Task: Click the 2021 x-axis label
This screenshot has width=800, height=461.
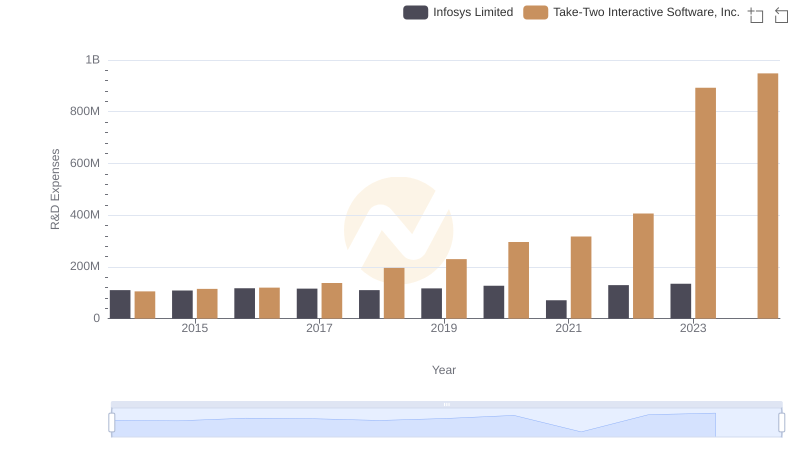Action: (568, 328)
